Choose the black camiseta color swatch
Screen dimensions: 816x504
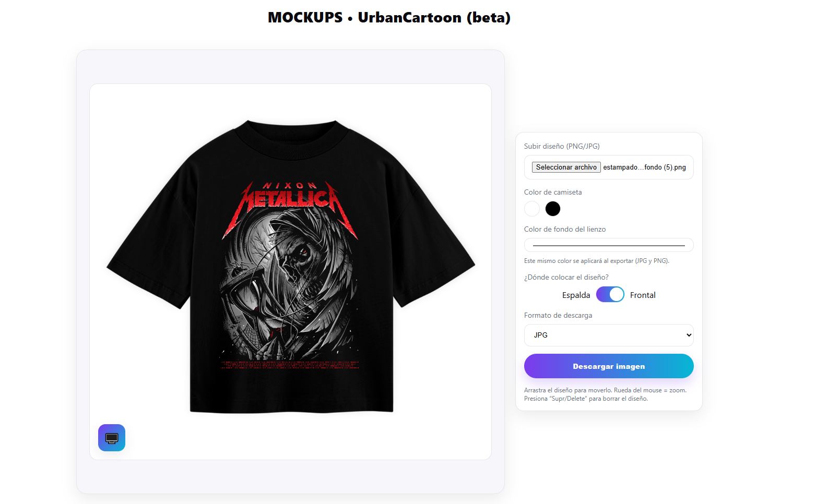point(552,209)
